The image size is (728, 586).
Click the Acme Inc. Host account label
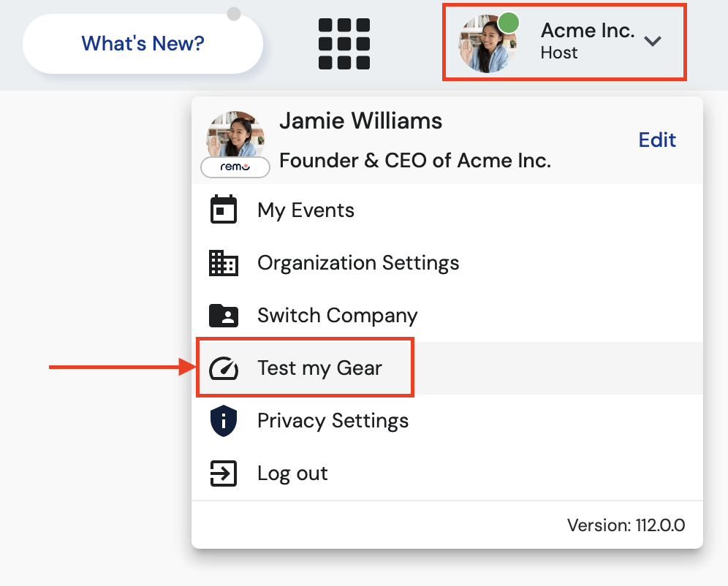(587, 41)
